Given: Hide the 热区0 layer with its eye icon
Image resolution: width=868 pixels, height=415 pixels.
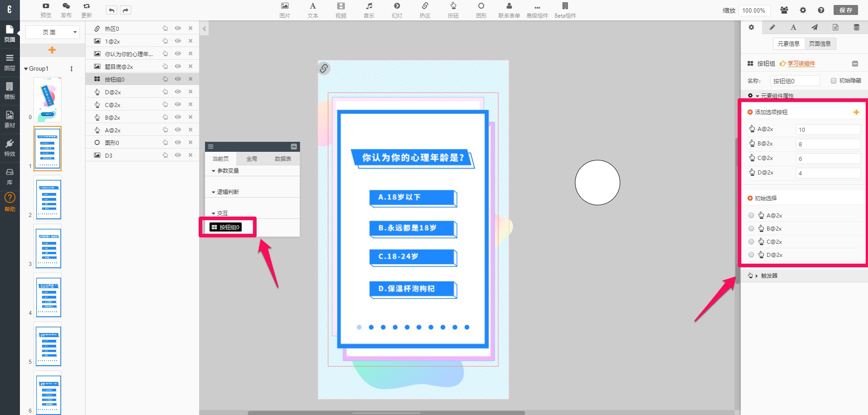Looking at the screenshot, I should [178, 28].
